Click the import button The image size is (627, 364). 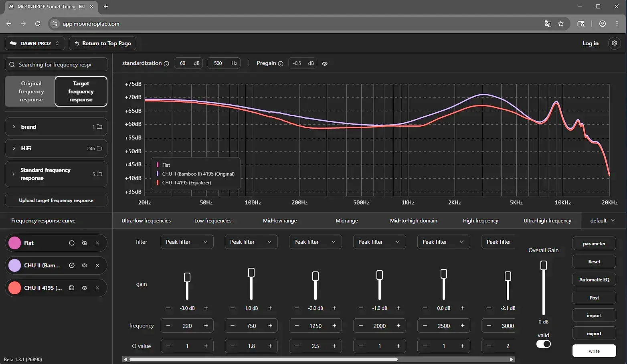click(594, 315)
